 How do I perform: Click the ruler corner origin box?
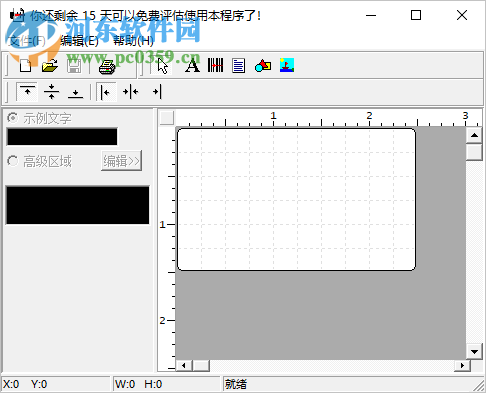coord(167,118)
